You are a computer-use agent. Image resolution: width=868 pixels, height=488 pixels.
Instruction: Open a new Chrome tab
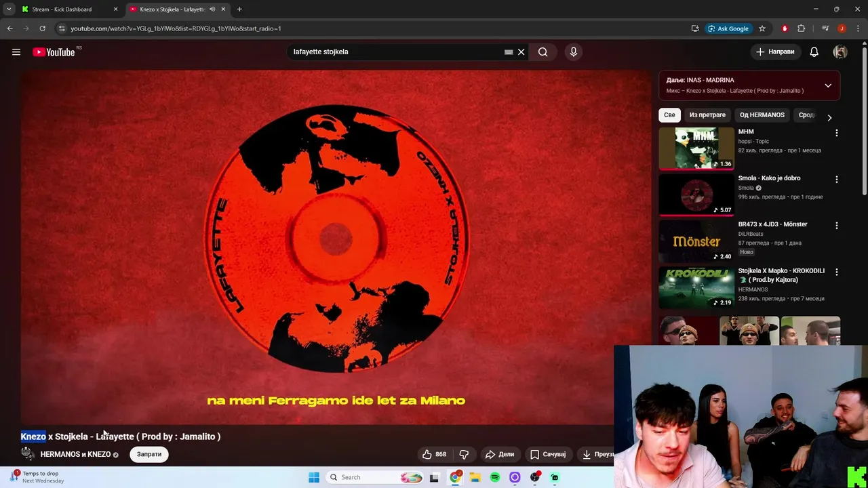(239, 9)
